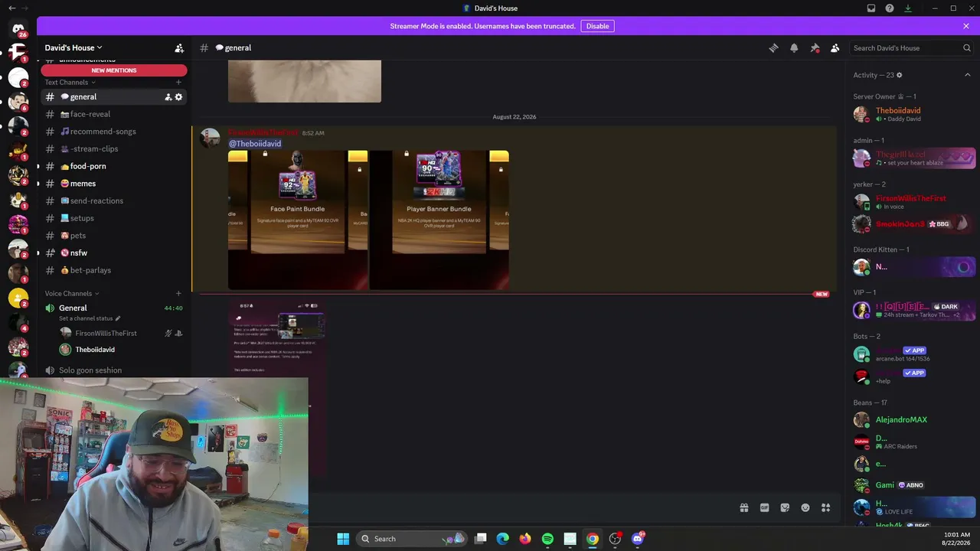Click the @Theboiidavid mention
Image resolution: width=980 pixels, height=551 pixels.
[x=255, y=143]
